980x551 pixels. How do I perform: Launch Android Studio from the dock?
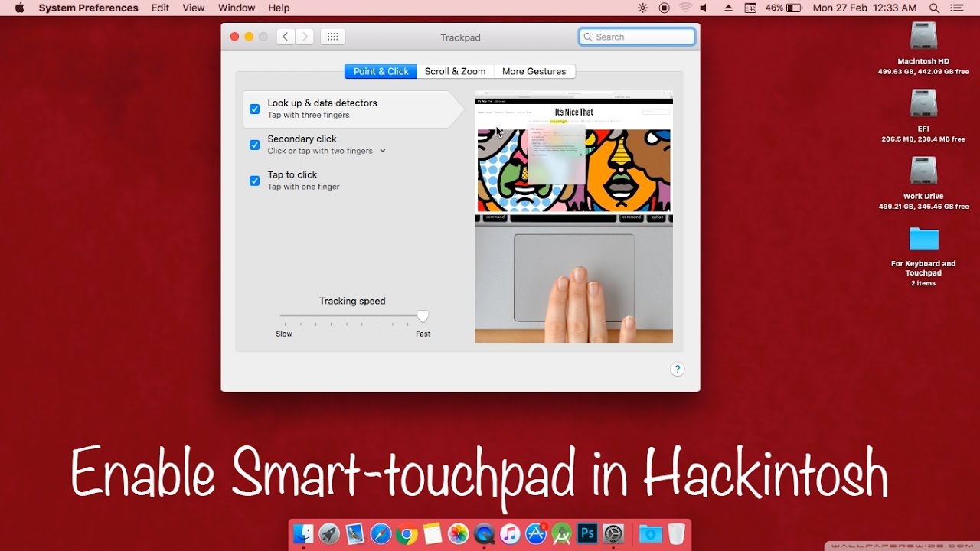point(561,533)
